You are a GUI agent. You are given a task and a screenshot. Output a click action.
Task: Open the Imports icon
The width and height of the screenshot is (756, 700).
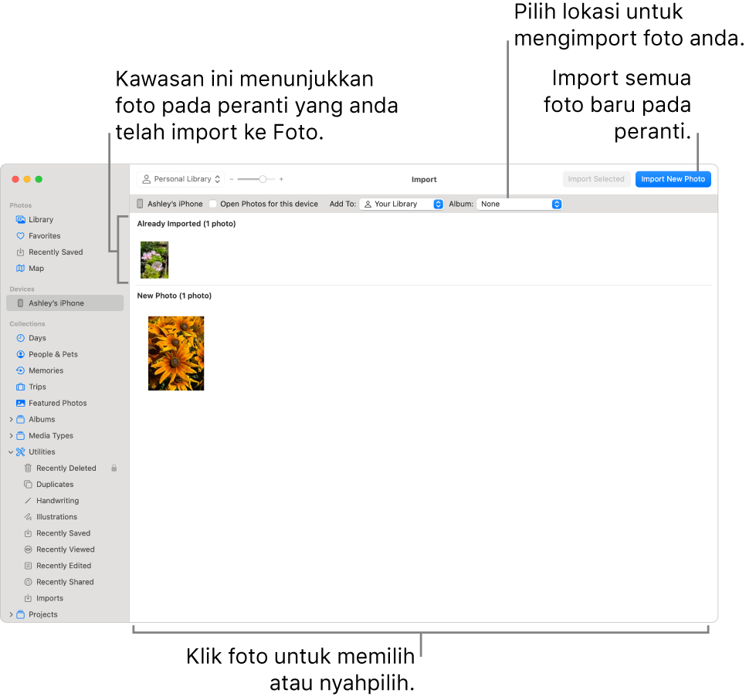28,598
